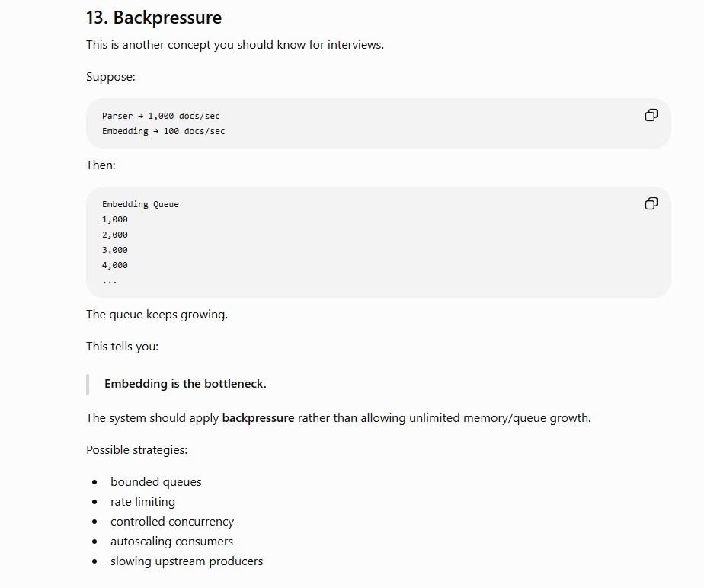Click the 'This tells you:' text

pos(122,346)
